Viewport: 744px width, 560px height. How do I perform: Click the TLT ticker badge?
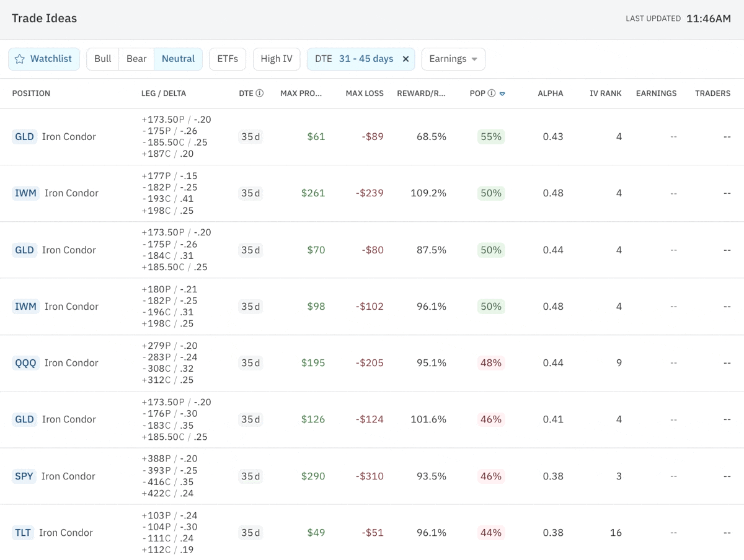[23, 533]
